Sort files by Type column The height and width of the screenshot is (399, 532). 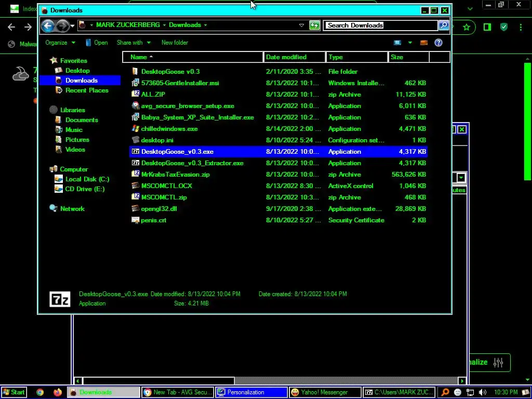click(x=356, y=57)
